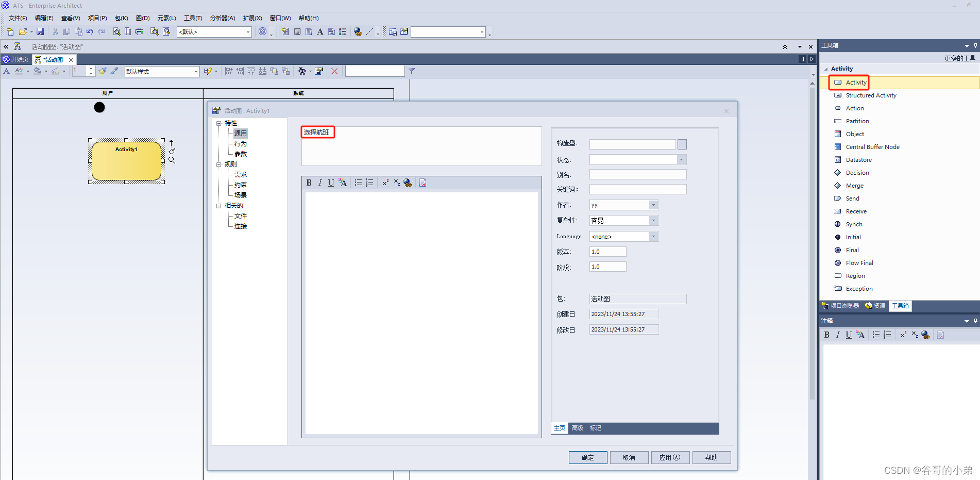Click the 关键词 input field
The width and height of the screenshot is (980, 480).
click(x=638, y=189)
